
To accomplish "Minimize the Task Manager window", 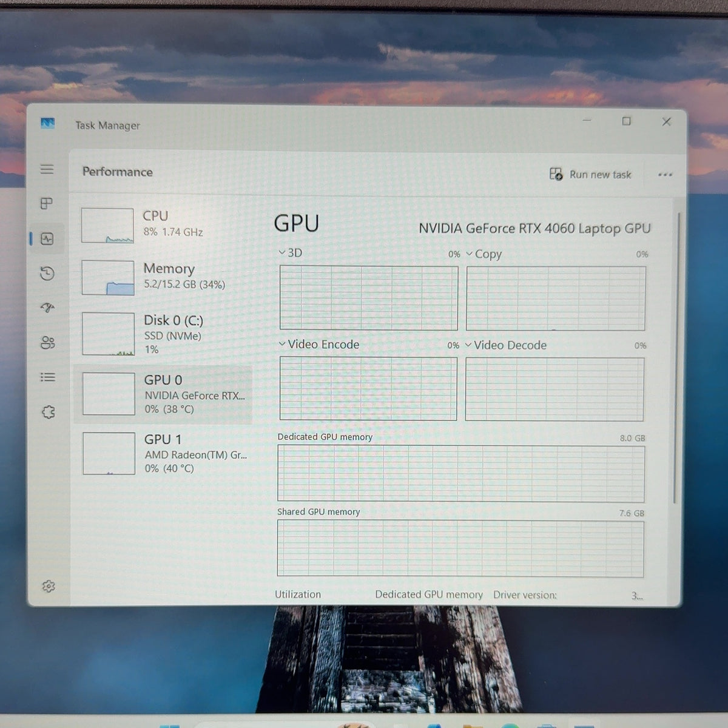I will coord(587,121).
